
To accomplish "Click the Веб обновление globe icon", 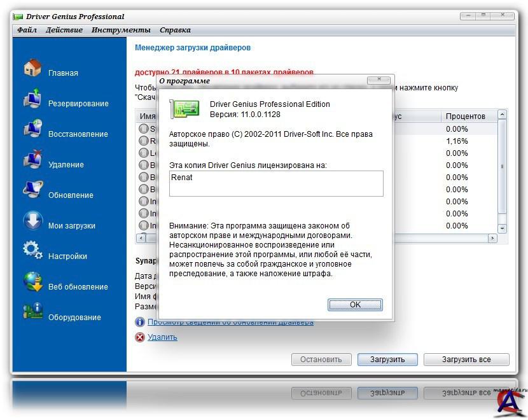I will click(32, 282).
